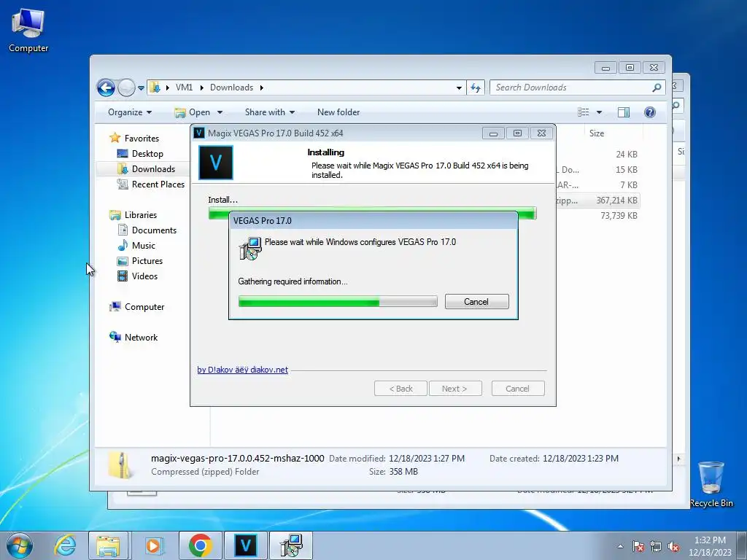Expand the arrow after Downloads breadcrumb
The image size is (747, 560).
click(262, 87)
